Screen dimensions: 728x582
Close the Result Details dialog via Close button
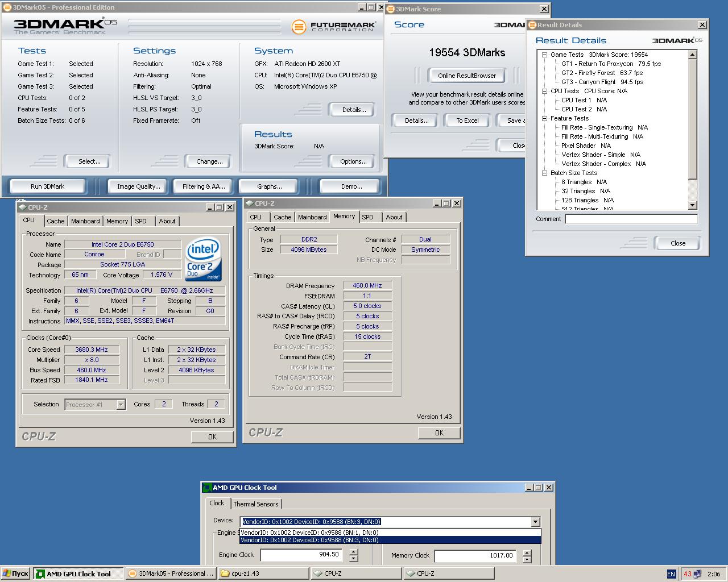point(678,243)
